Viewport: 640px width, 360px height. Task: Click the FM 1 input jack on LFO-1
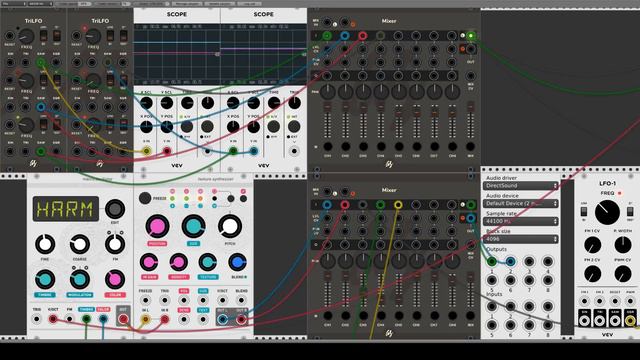click(x=584, y=301)
